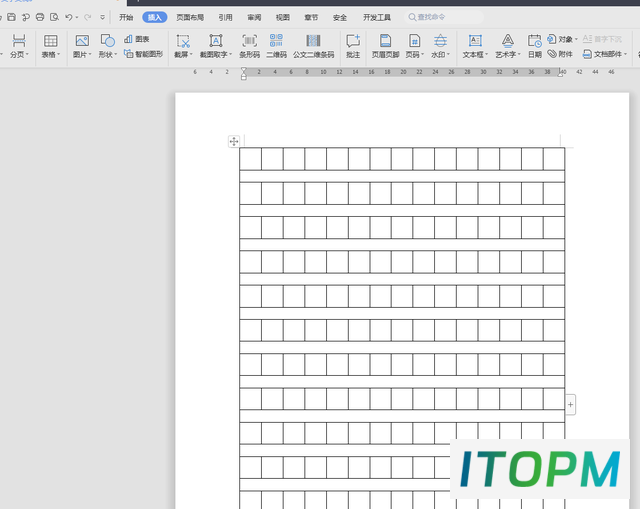Click the 附件 attachment button

(560, 53)
